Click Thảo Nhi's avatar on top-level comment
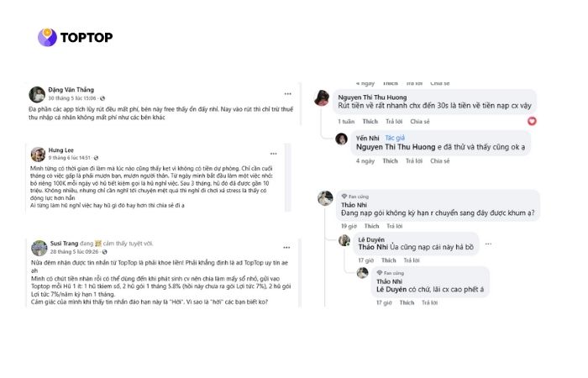The width and height of the screenshot is (588, 378). point(325,197)
